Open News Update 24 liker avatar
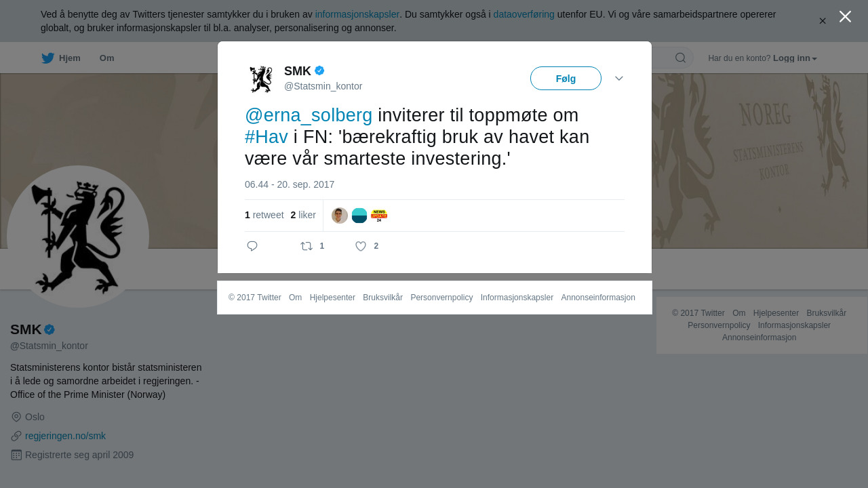This screenshot has height=488, width=868. (379, 216)
